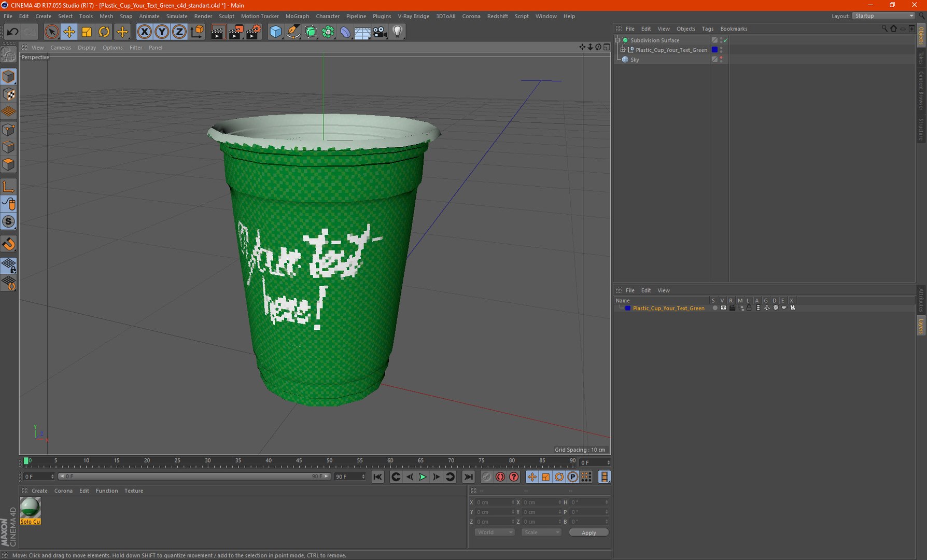Toggle Z axis lock

tap(179, 32)
